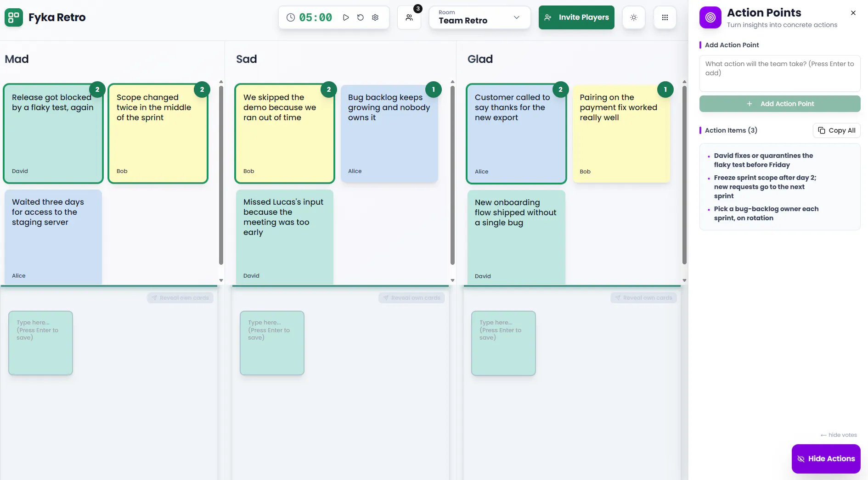This screenshot has width=868, height=480.
Task: Open timer settings gear icon
Action: 375,17
